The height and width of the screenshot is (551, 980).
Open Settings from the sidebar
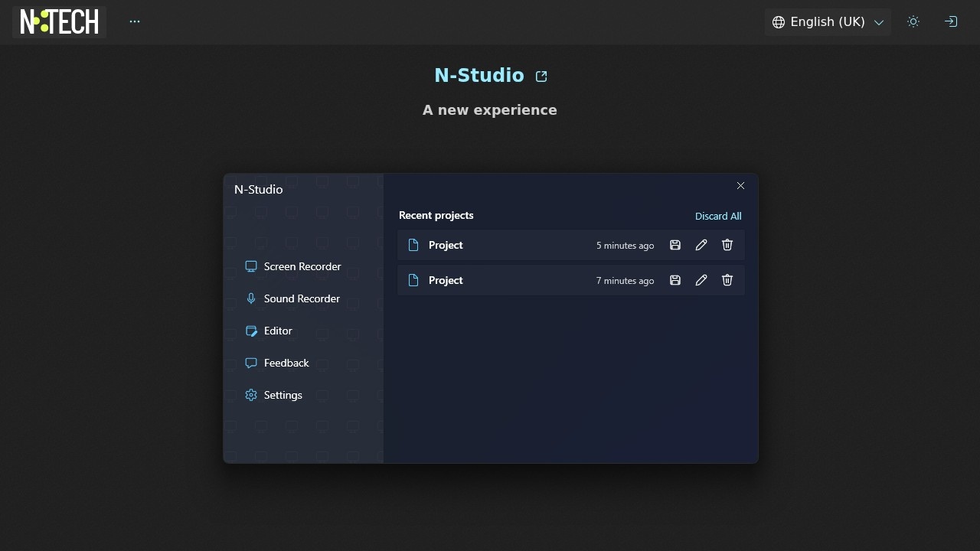(274, 395)
